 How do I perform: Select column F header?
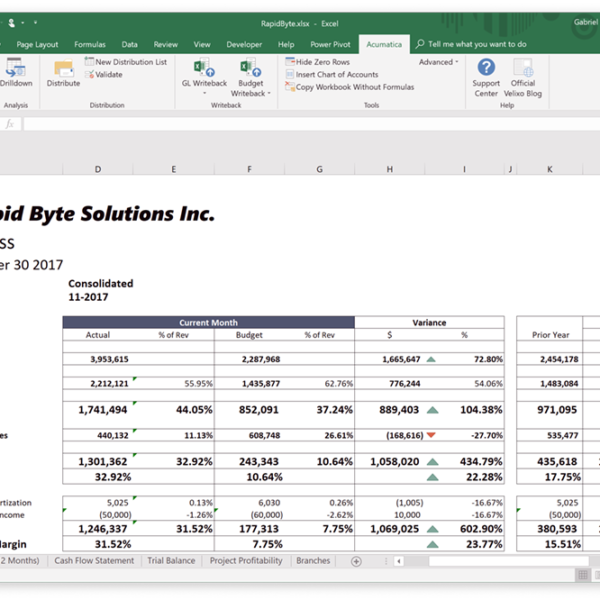pos(249,169)
